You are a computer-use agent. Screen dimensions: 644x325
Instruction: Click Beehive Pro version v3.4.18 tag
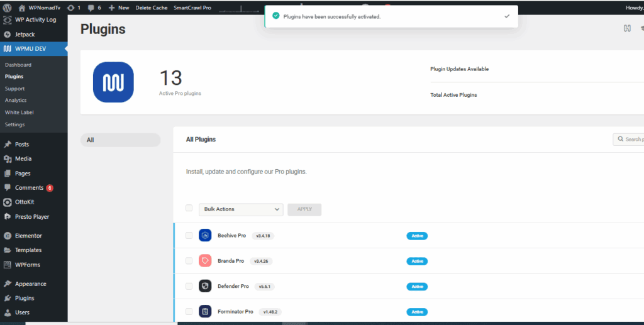(x=263, y=236)
